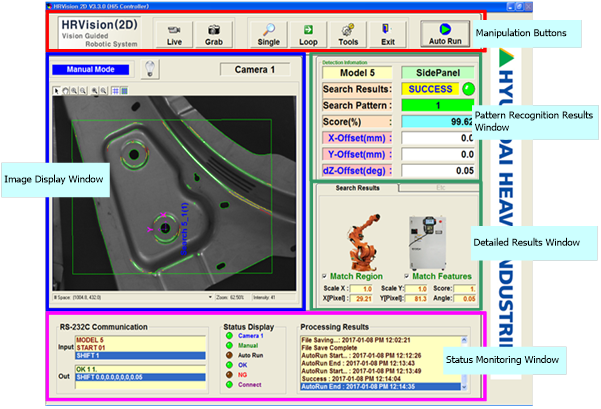Click the Y-Offset(mm) value field
Image resolution: width=601 pixels, height=409 pixels.
click(x=438, y=154)
